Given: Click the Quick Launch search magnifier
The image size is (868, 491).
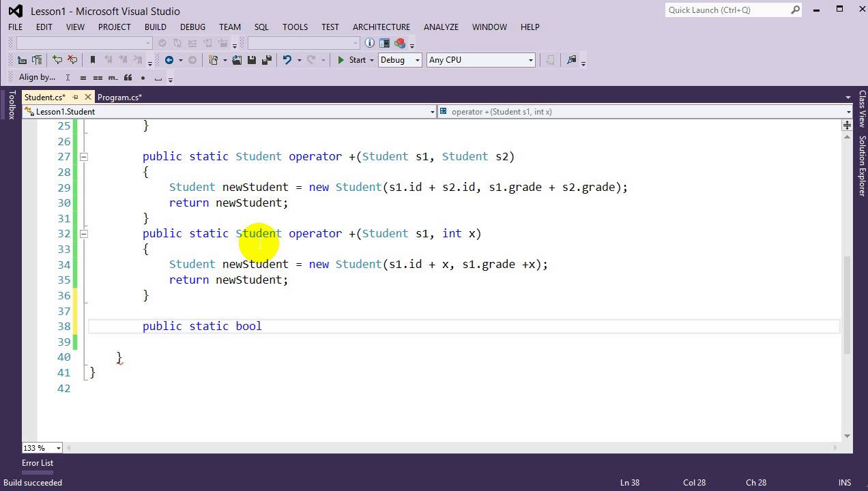Looking at the screenshot, I should (795, 10).
